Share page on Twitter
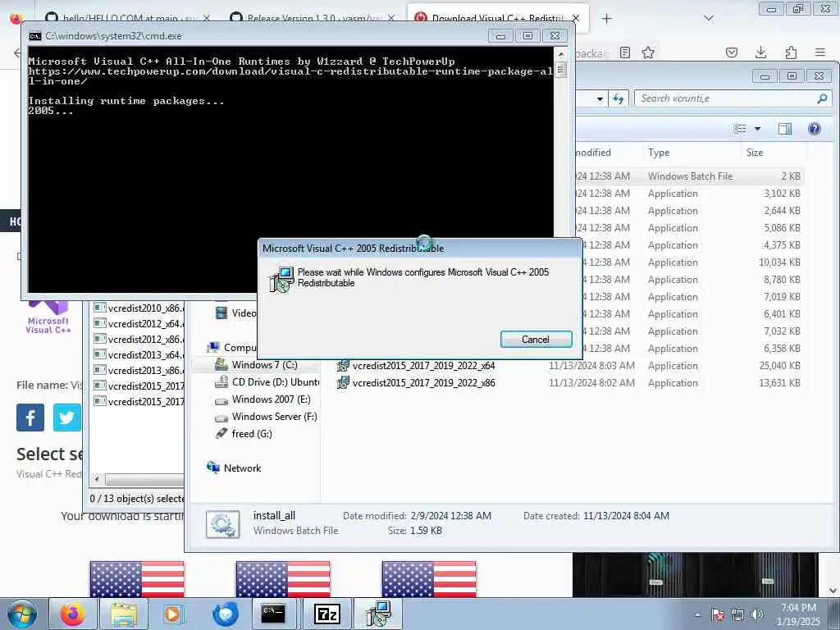The height and width of the screenshot is (630, 840). (x=67, y=418)
